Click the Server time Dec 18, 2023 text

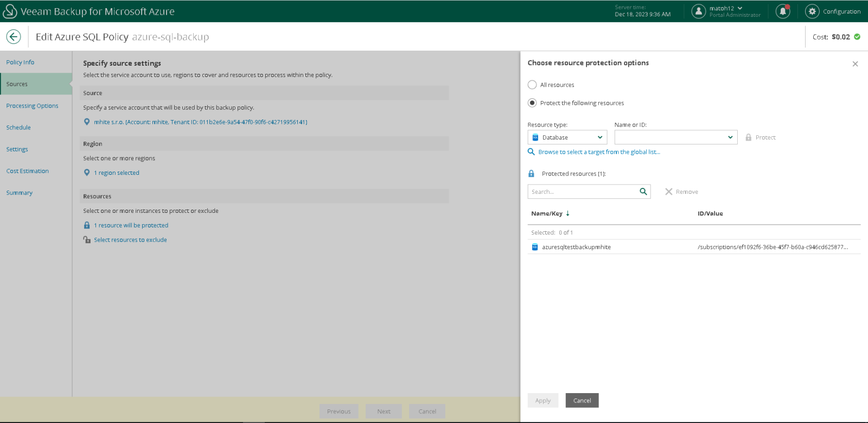[643, 11]
